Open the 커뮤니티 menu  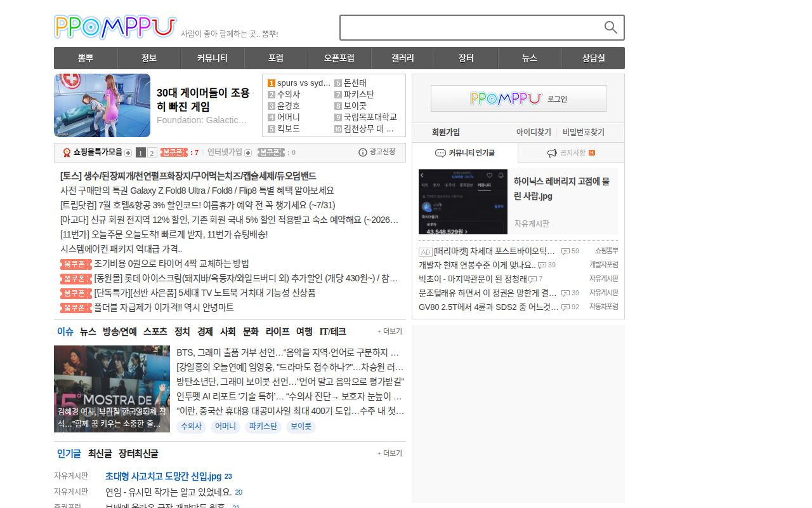[x=213, y=58]
